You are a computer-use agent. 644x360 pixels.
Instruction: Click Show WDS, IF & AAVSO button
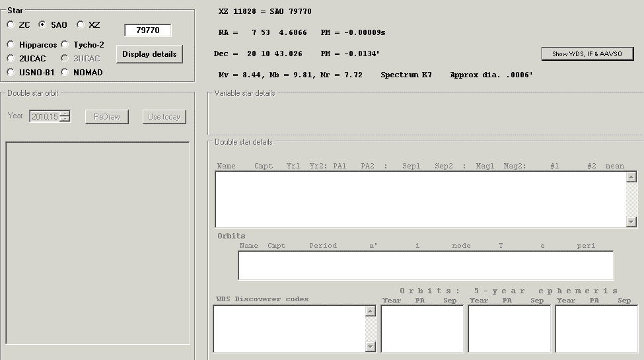(x=587, y=54)
